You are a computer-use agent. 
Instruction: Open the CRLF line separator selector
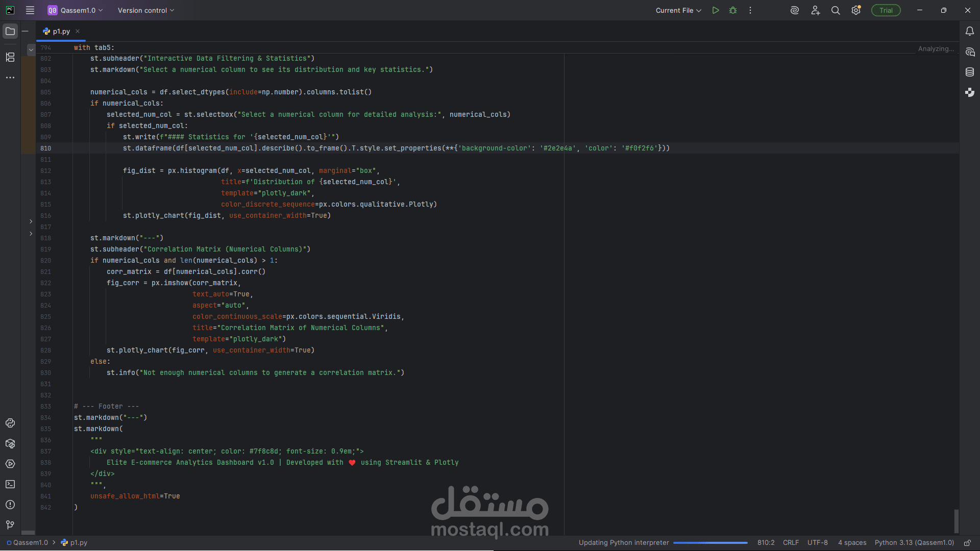(791, 543)
